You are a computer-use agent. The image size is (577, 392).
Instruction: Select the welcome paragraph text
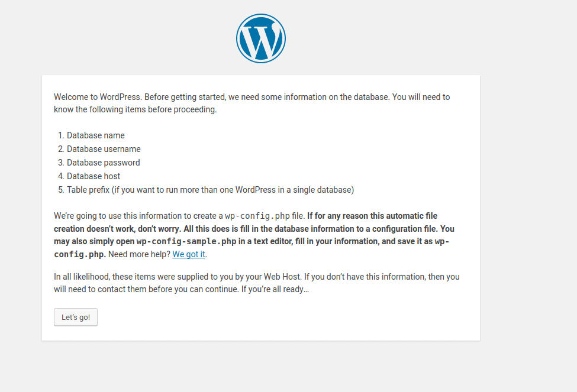point(252,103)
